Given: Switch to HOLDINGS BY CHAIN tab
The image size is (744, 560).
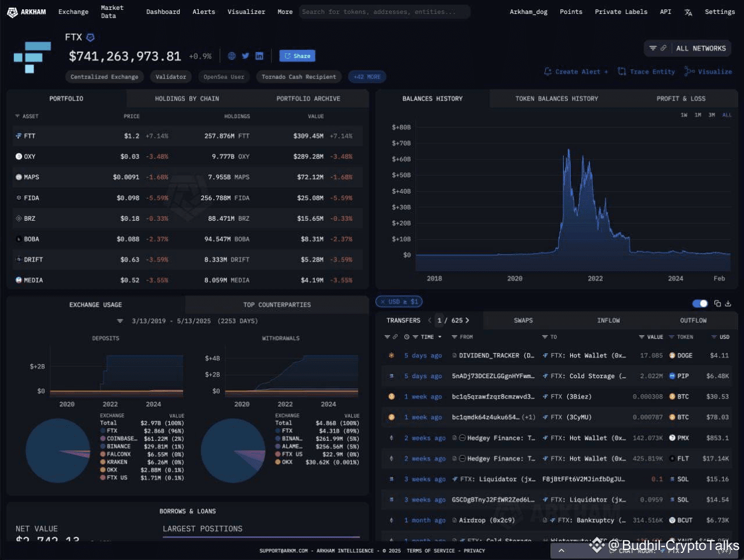Looking at the screenshot, I should (187, 99).
